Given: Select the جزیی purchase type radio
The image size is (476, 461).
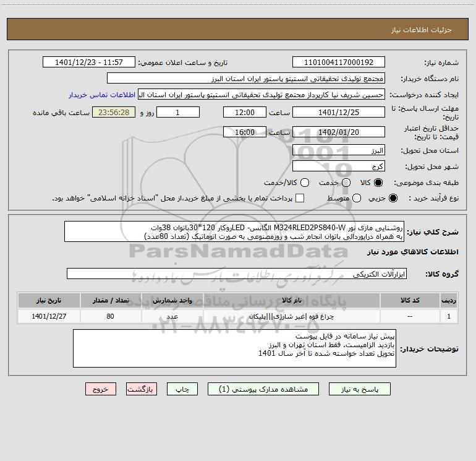Looking at the screenshot, I should point(393,198).
